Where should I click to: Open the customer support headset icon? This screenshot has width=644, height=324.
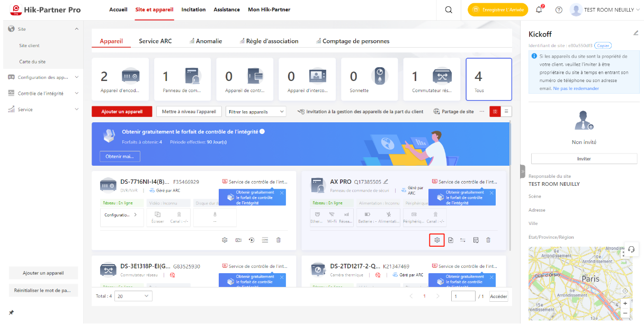631,249
